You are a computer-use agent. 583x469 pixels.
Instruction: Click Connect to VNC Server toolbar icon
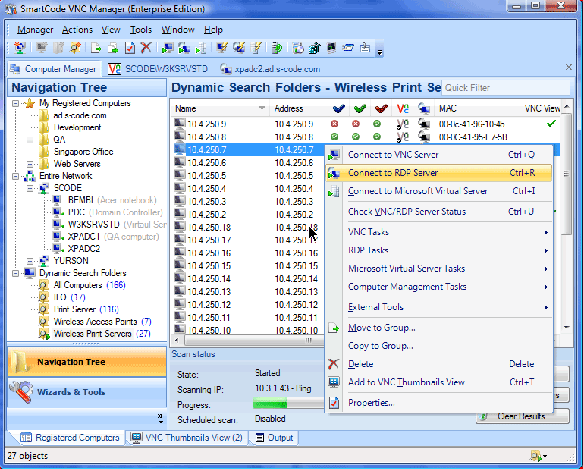tap(167, 48)
